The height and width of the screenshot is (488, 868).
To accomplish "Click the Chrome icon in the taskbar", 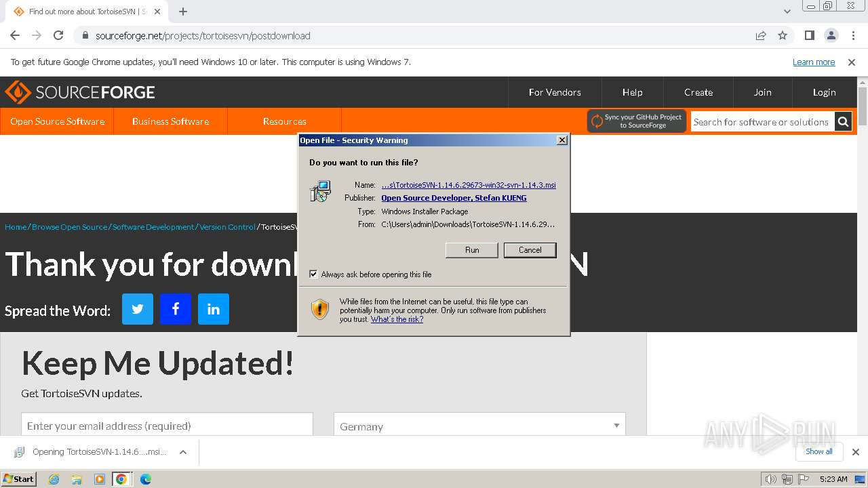I will tap(121, 479).
